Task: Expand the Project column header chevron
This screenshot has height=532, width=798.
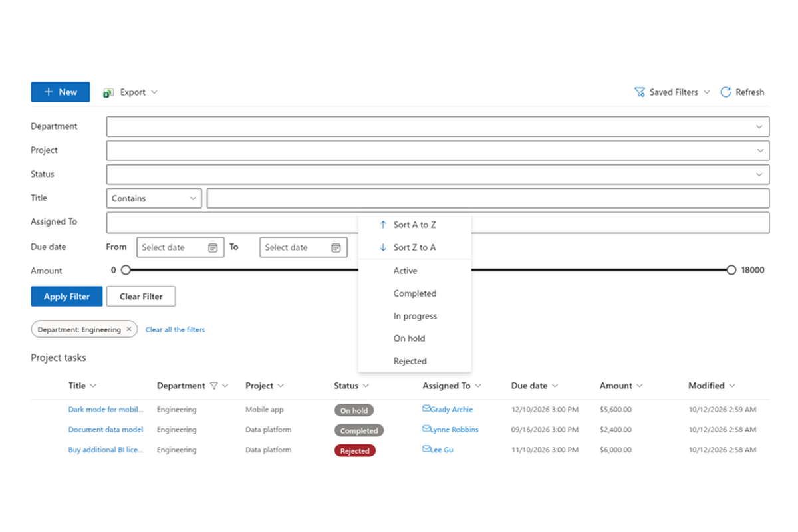Action: point(281,386)
